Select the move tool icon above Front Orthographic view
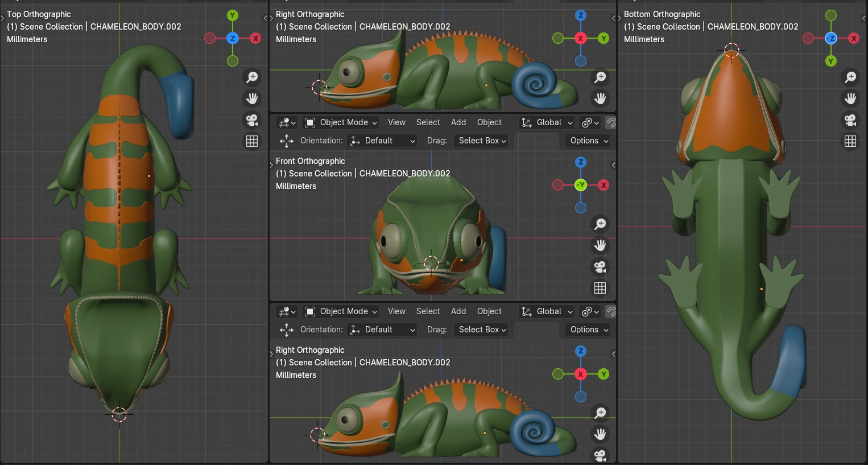 [287, 141]
